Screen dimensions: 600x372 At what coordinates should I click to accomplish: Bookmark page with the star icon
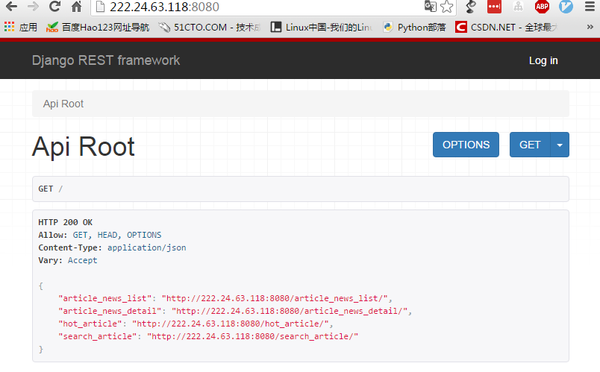[x=447, y=7]
